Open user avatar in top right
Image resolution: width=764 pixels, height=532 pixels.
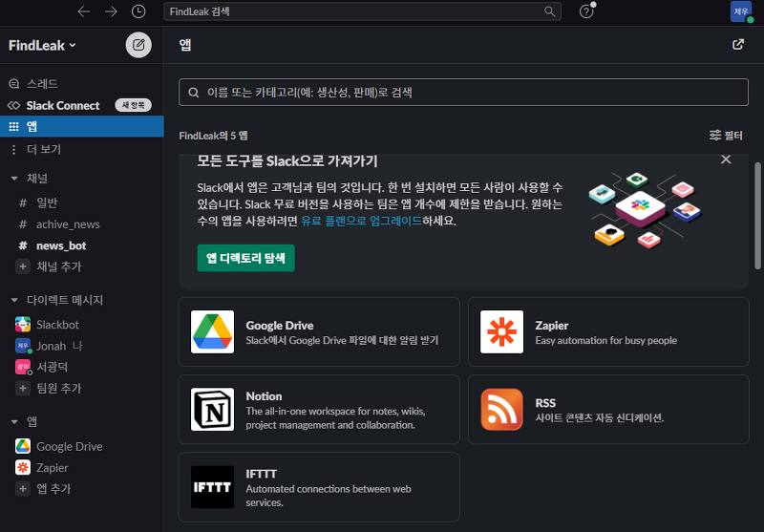pyautogui.click(x=741, y=11)
